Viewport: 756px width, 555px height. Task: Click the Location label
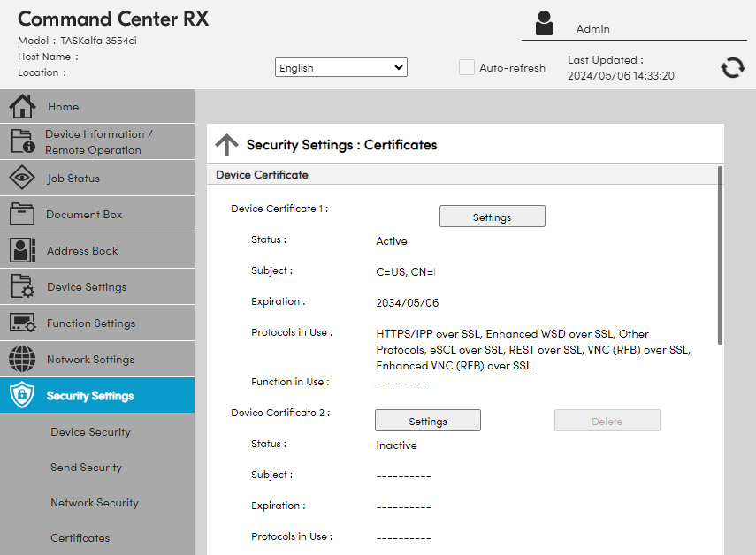(x=42, y=72)
